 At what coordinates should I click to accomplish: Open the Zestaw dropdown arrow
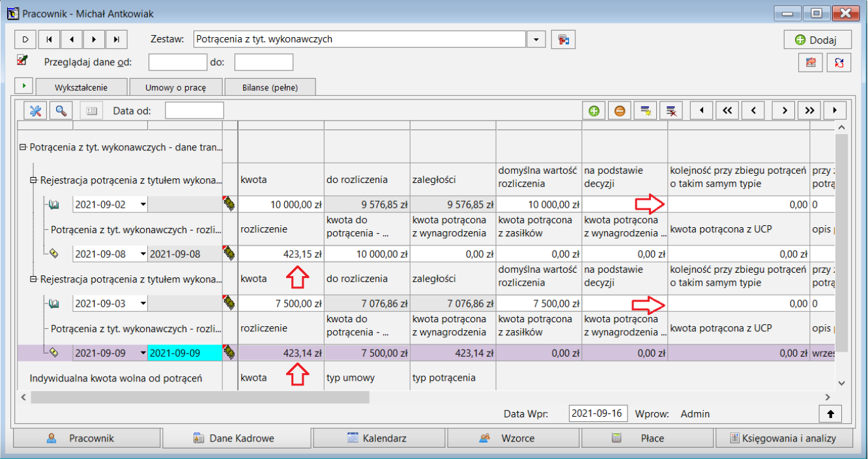536,40
